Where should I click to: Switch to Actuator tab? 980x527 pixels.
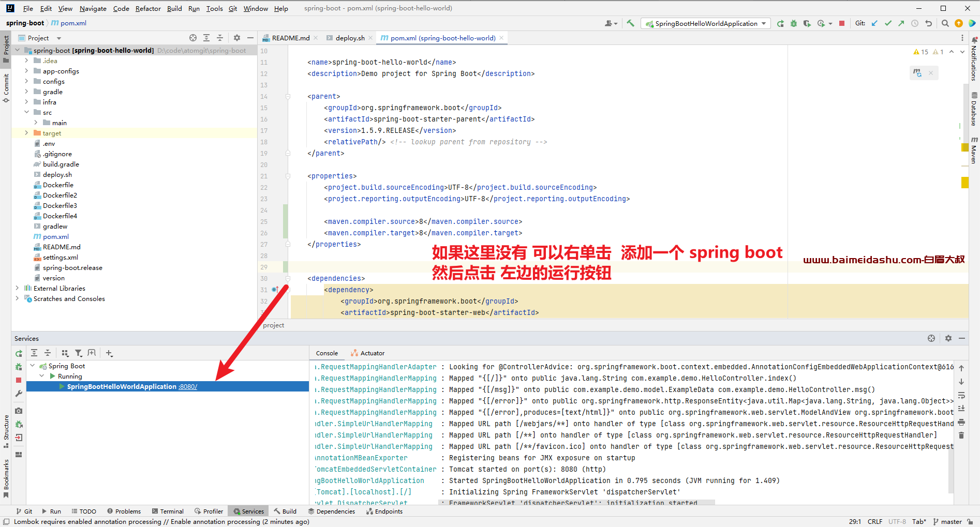coord(367,353)
